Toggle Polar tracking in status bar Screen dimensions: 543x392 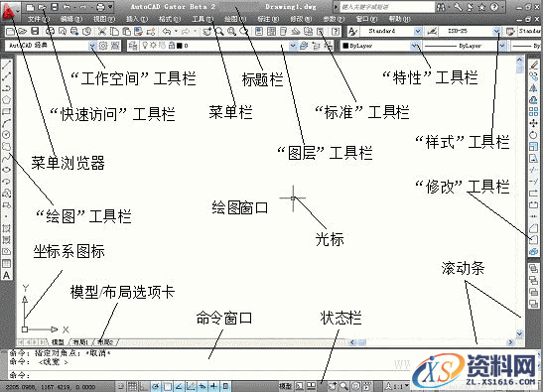pos(156,386)
